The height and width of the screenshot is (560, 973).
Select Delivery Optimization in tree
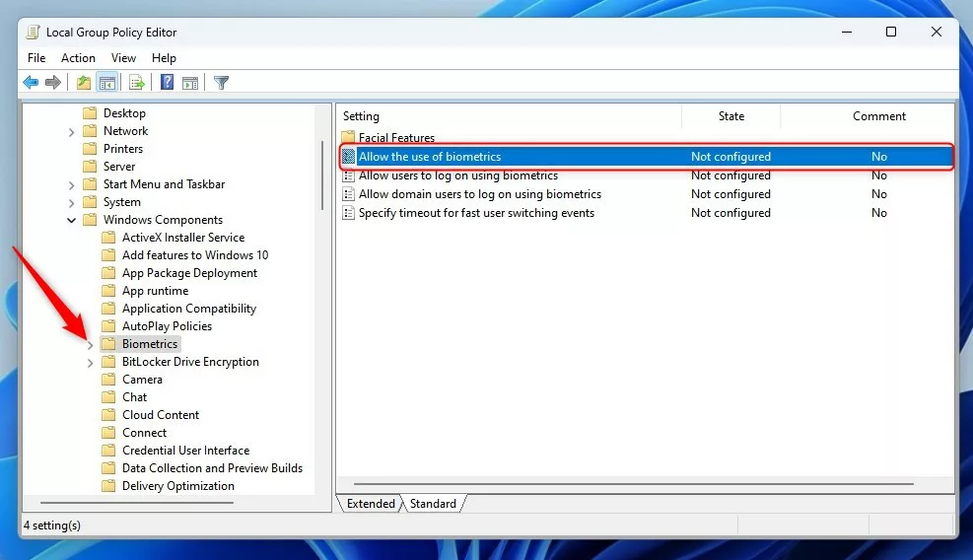178,485
